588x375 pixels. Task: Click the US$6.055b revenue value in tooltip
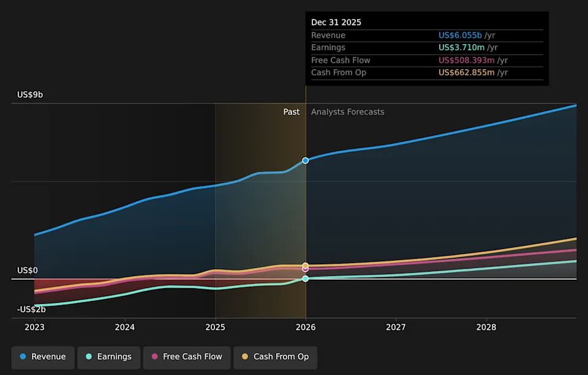click(x=460, y=35)
